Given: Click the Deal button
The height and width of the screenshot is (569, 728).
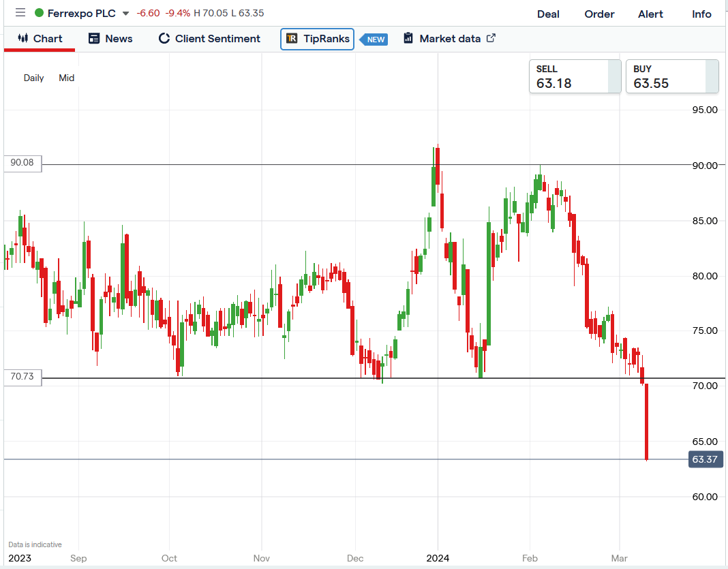Looking at the screenshot, I should pos(548,14).
